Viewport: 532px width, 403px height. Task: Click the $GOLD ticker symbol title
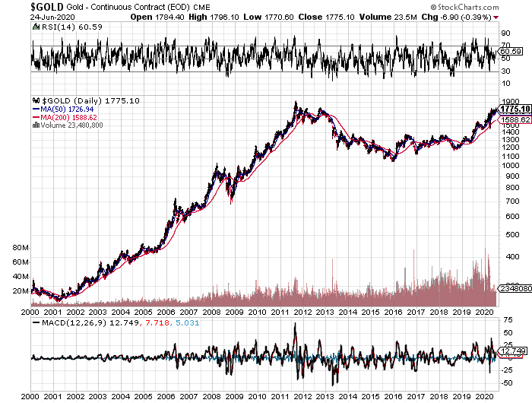[x=47, y=7]
